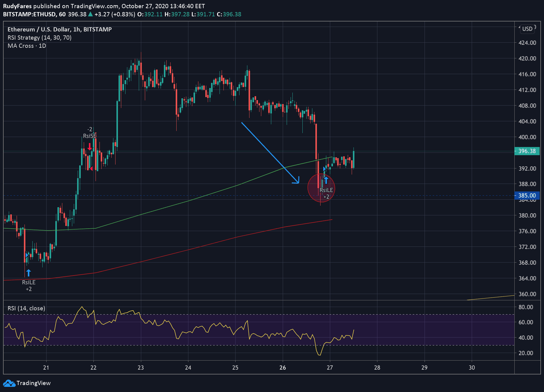Image resolution: width=544 pixels, height=392 pixels.
Task: Click the blue up arrow inside red circle
Action: tap(326, 180)
